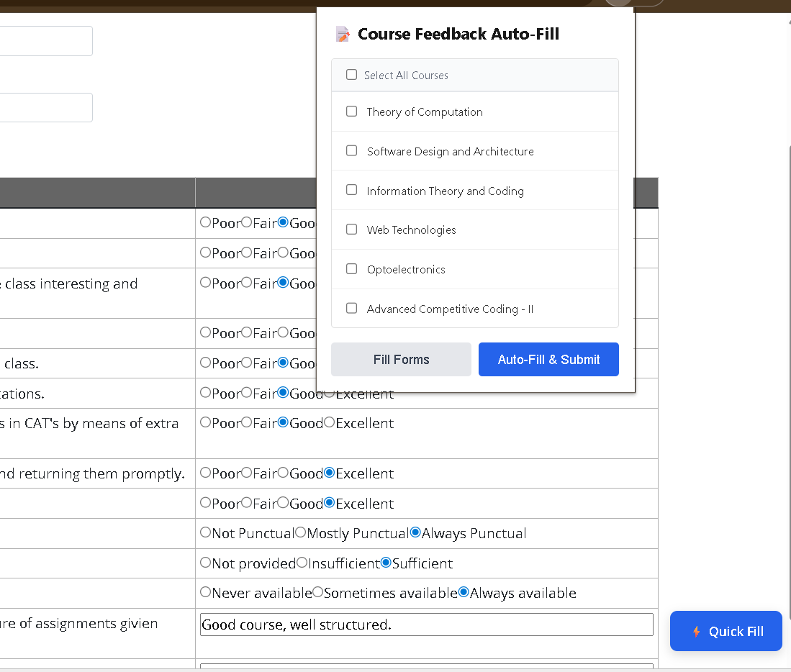Edit the 'Good course, well structured' text field
Image resolution: width=791 pixels, height=672 pixels.
pos(427,624)
